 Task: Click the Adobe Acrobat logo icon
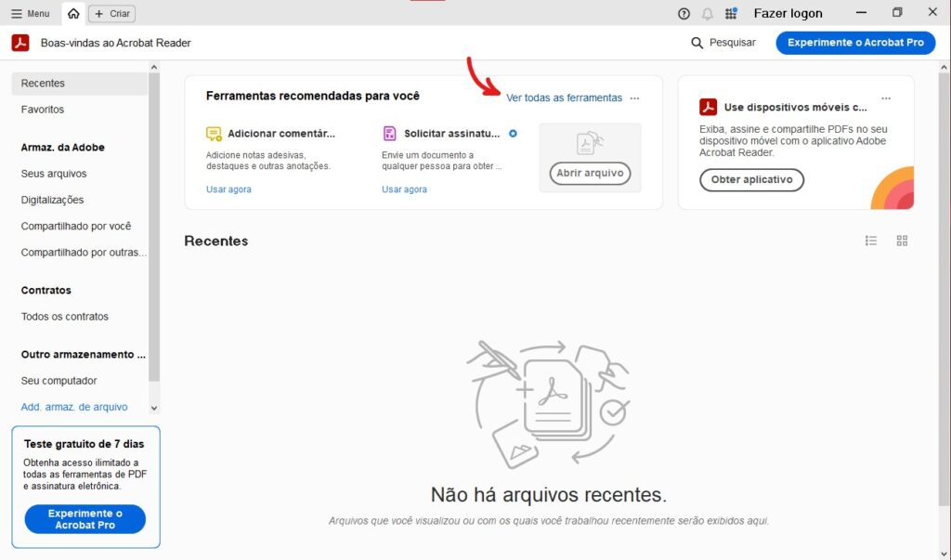pos(20,43)
